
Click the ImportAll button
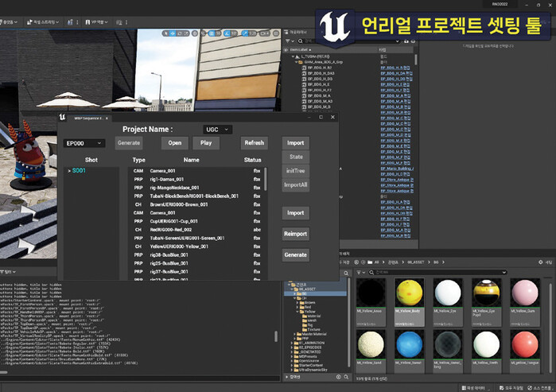[x=296, y=185]
